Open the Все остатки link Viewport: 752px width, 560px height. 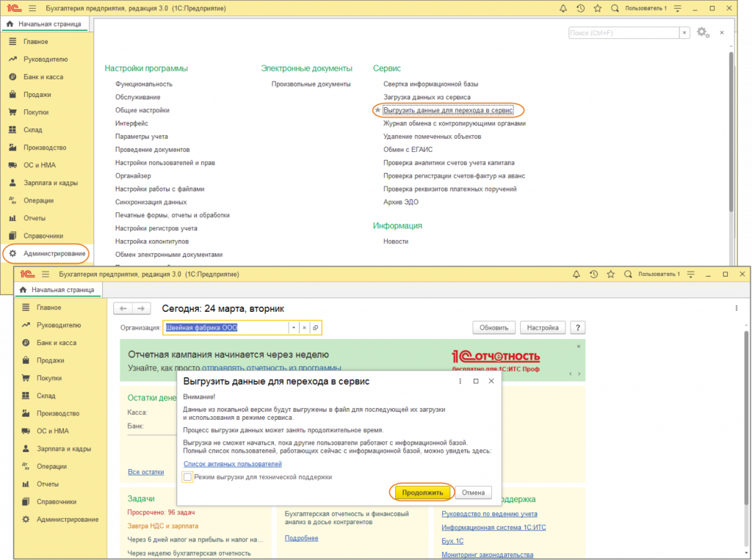[x=145, y=472]
